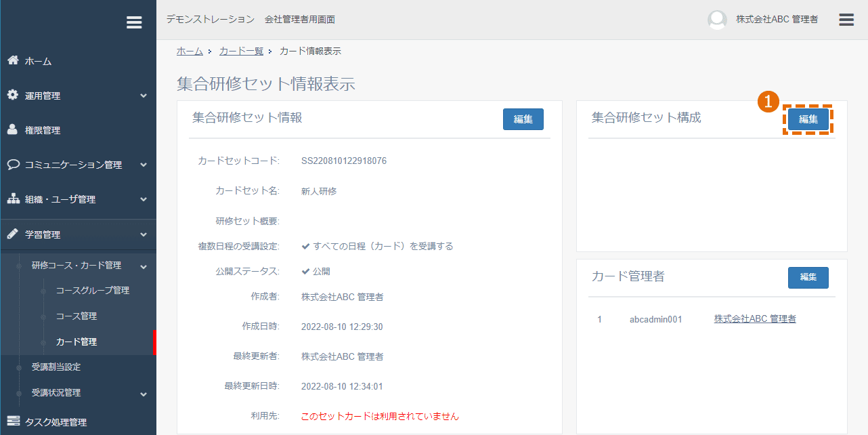Screen dimensions: 868x435
Task: Expand the コミュニケーション管理 chevron
Action: click(x=144, y=165)
